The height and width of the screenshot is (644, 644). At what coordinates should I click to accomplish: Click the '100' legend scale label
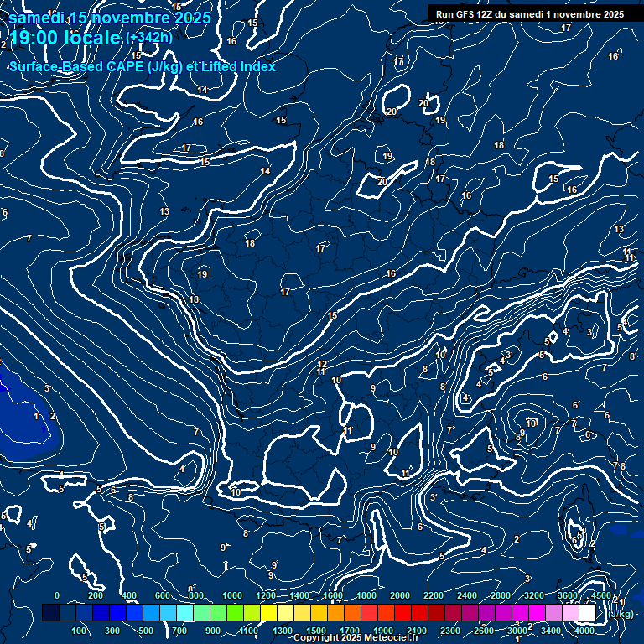click(x=79, y=631)
